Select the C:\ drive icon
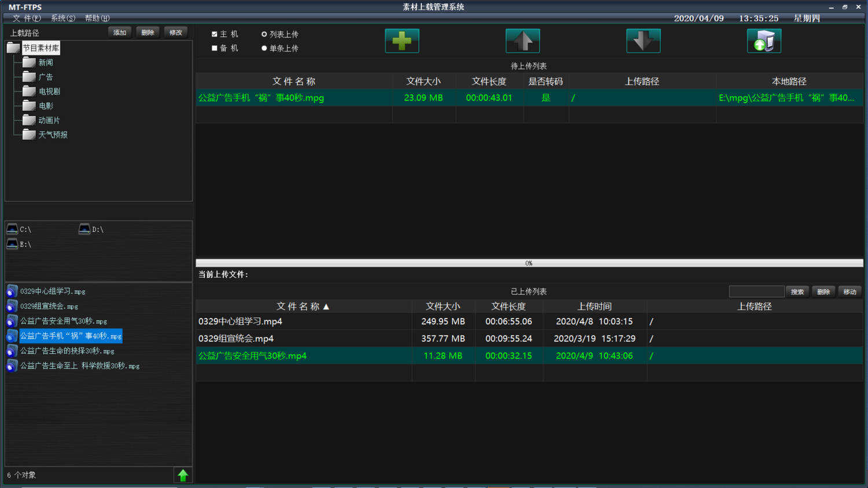Screen dimensions: 868x488 tap(12, 228)
